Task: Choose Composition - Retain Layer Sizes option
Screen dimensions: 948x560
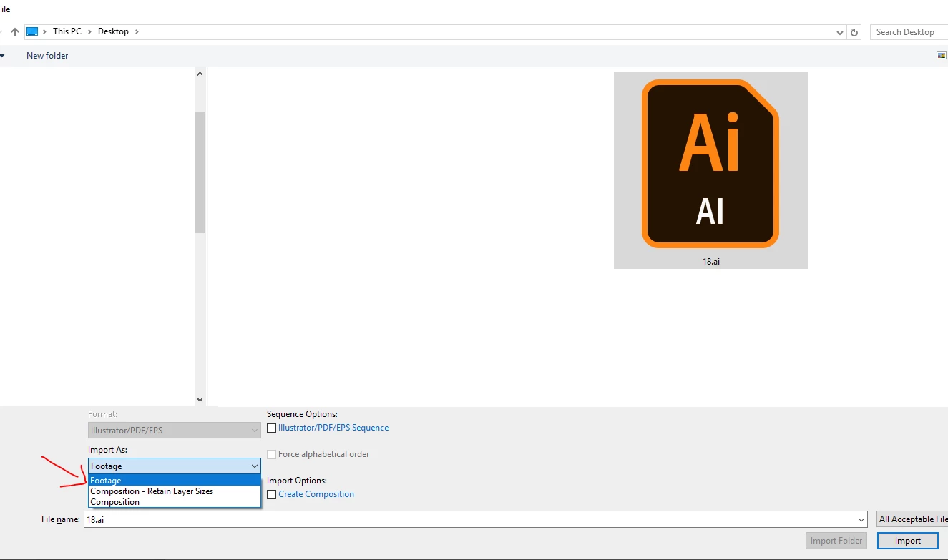Action: 175,491
